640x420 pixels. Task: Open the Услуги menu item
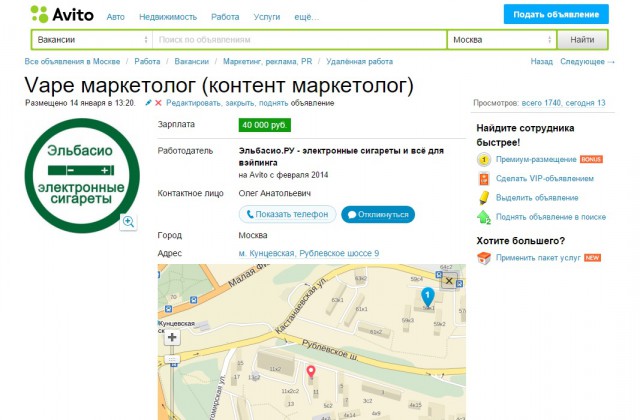point(267,17)
